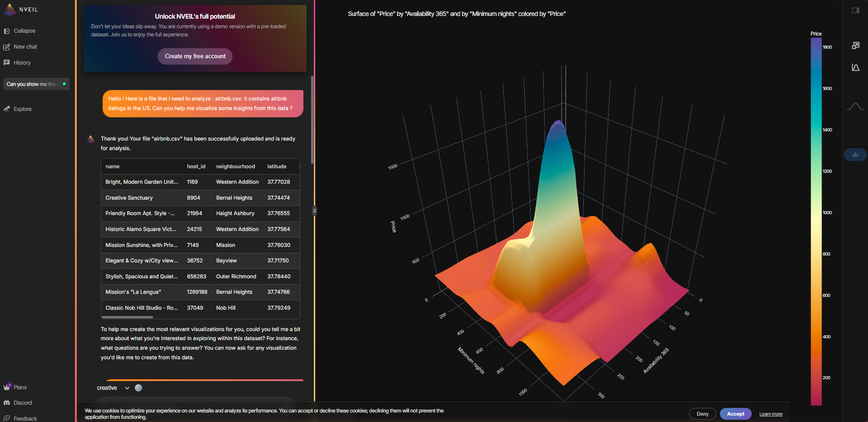The height and width of the screenshot is (422, 868).
Task: Click the Price color scale bar
Action: click(x=816, y=221)
